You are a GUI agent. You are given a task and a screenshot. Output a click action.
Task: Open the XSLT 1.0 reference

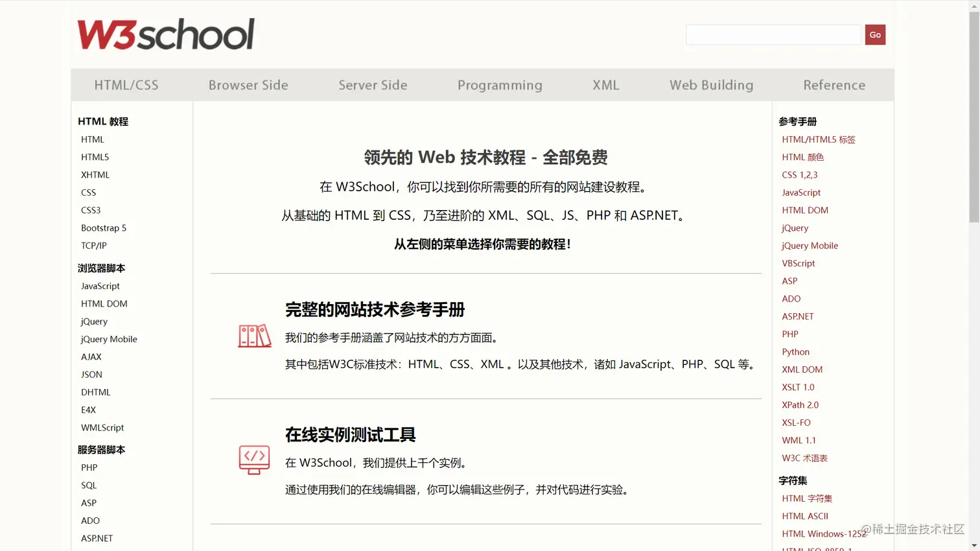tap(798, 388)
